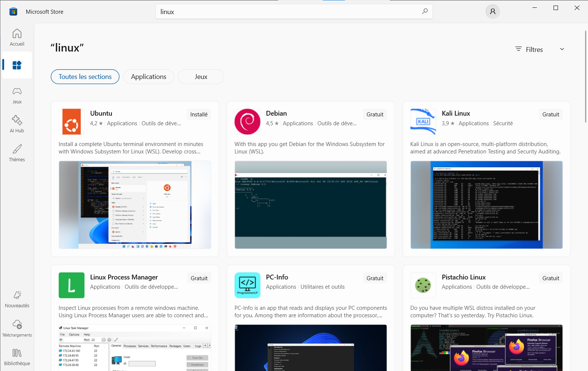
Task: Open the Pistachio Linux screenshot thumbnail
Action: (486, 348)
